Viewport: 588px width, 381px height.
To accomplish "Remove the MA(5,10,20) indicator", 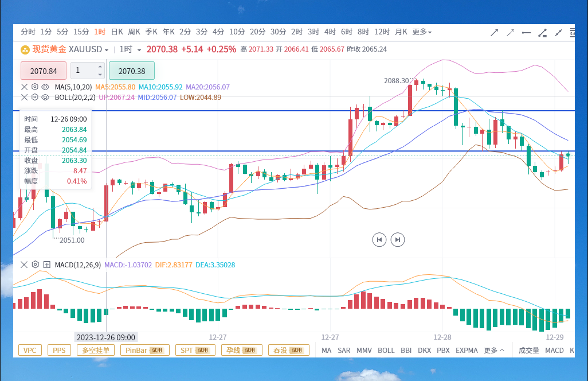I will point(25,87).
